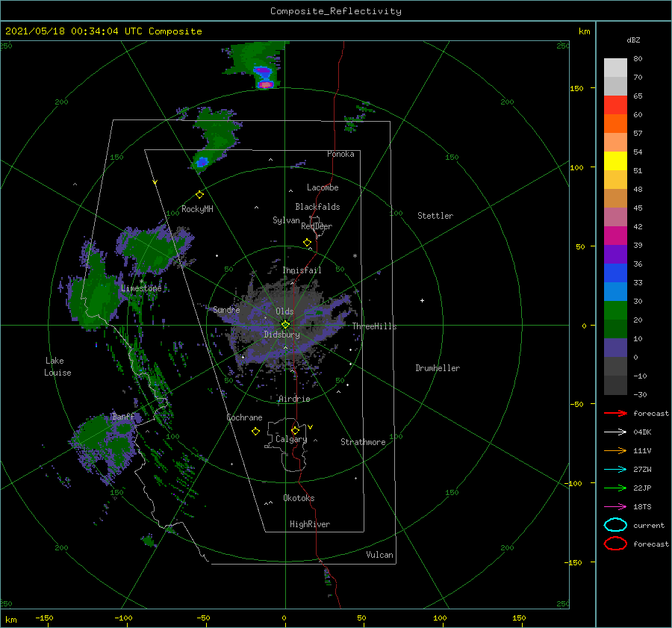Click the radar site diamond near Didsbury

point(285,325)
